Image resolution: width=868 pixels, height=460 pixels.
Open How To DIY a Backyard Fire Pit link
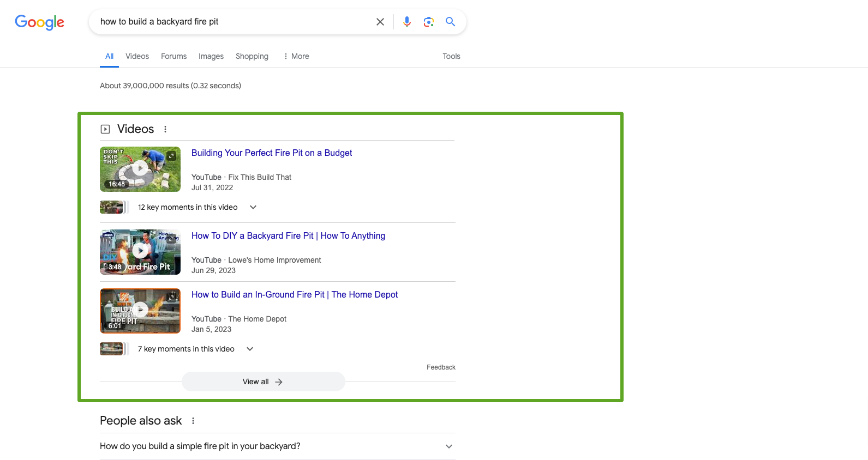coord(288,236)
